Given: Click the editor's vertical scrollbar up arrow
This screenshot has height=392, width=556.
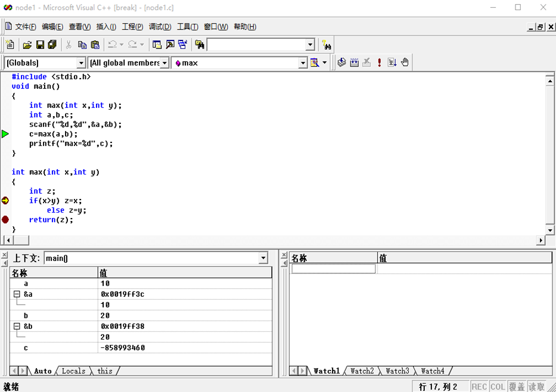Looking at the screenshot, I should [x=550, y=81].
